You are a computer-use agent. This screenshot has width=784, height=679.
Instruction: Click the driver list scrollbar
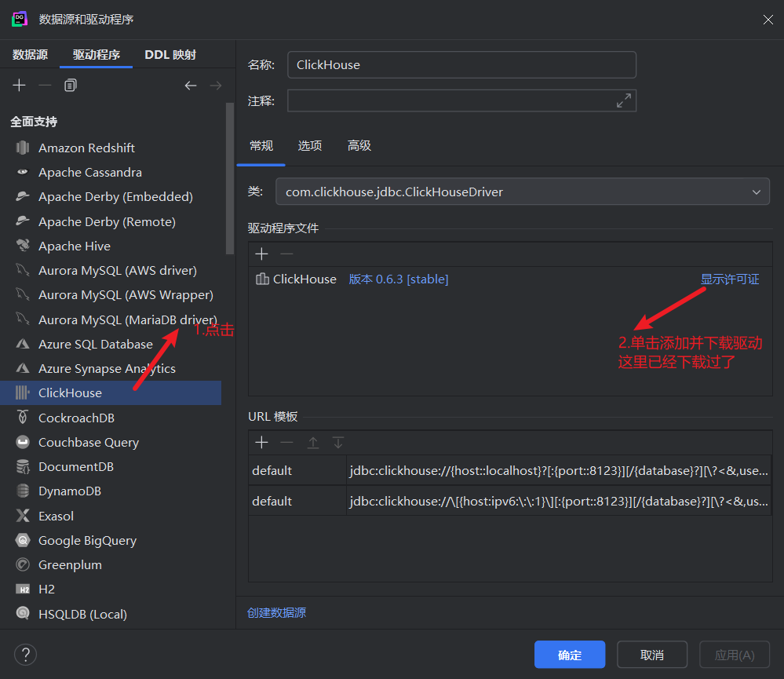point(230,178)
